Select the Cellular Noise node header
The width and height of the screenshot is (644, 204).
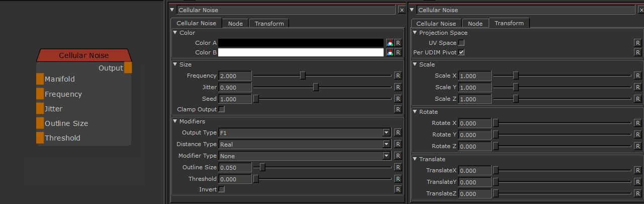click(x=84, y=55)
